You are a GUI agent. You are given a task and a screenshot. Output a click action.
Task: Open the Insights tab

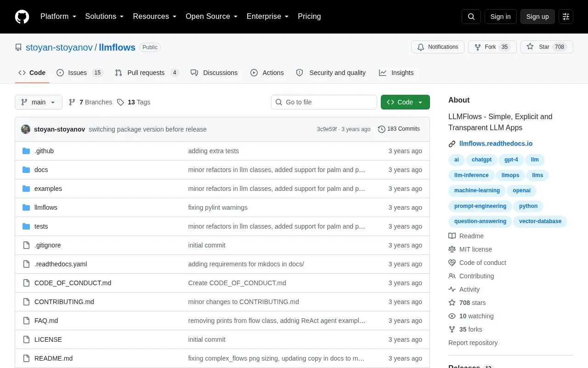(396, 73)
